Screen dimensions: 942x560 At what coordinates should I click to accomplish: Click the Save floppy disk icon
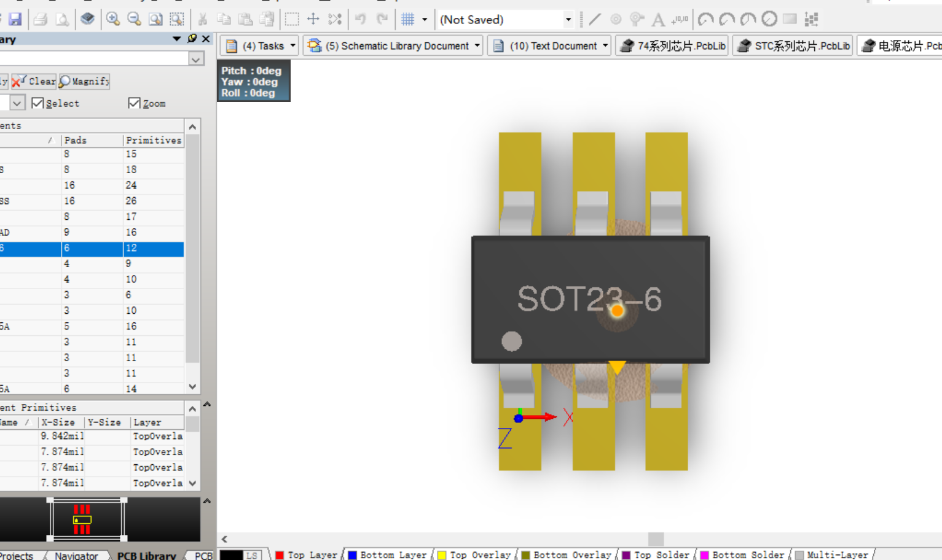click(15, 19)
